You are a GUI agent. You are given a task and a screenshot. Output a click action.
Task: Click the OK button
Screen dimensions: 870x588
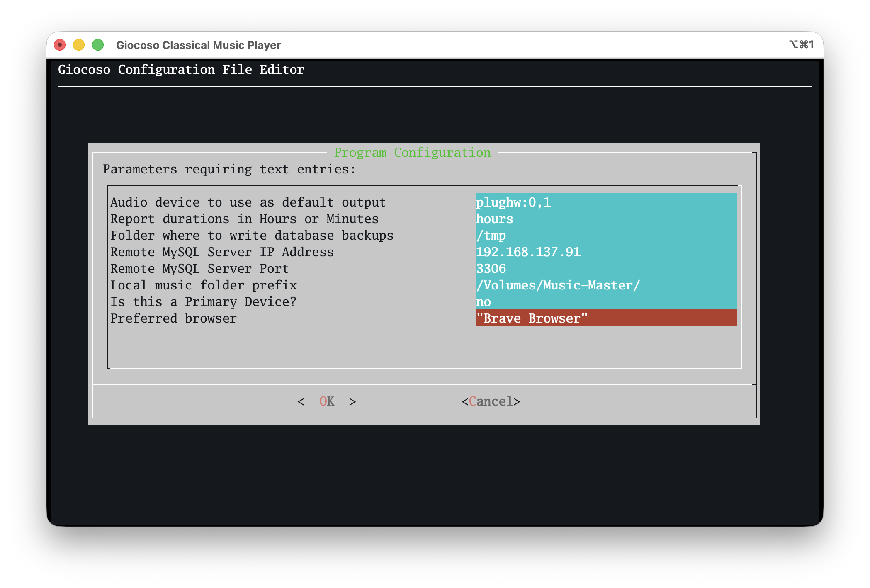[327, 401]
